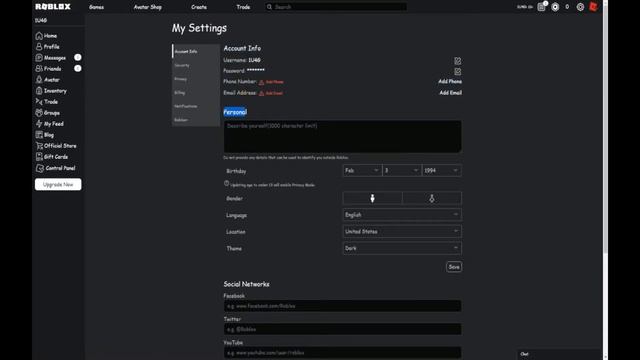Open Avatar Shop in top navigation
This screenshot has width=640, height=360.
(148, 7)
